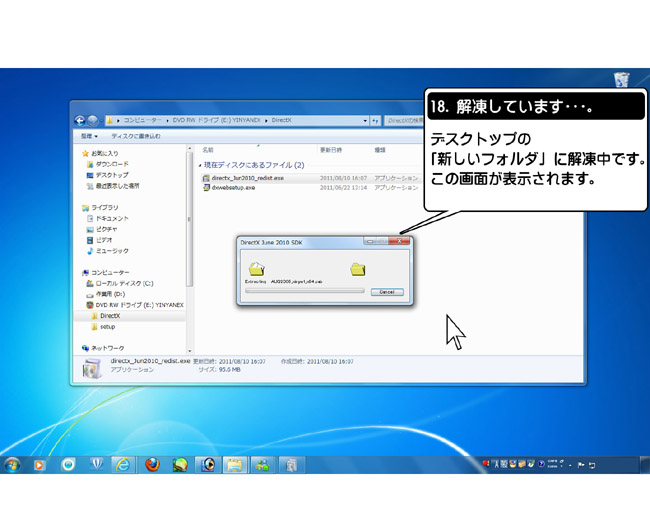Click the Cancel button in extraction dialog

click(x=387, y=292)
